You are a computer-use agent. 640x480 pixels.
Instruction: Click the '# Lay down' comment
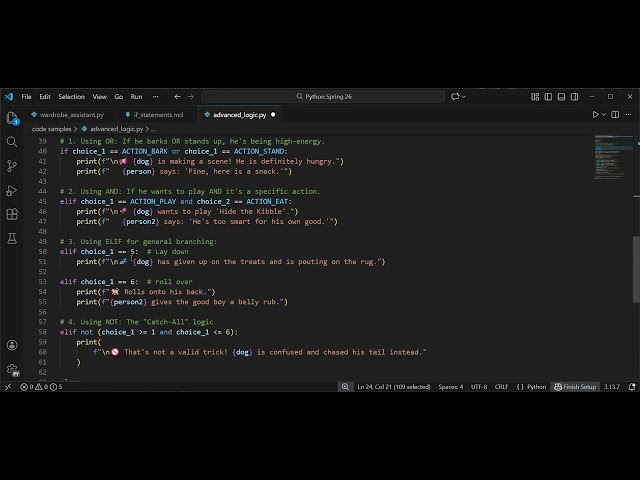click(167, 252)
